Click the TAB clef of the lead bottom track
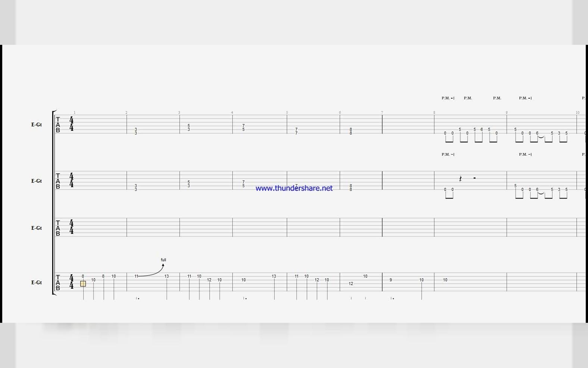Viewport: 588px width, 368px height. (x=58, y=282)
